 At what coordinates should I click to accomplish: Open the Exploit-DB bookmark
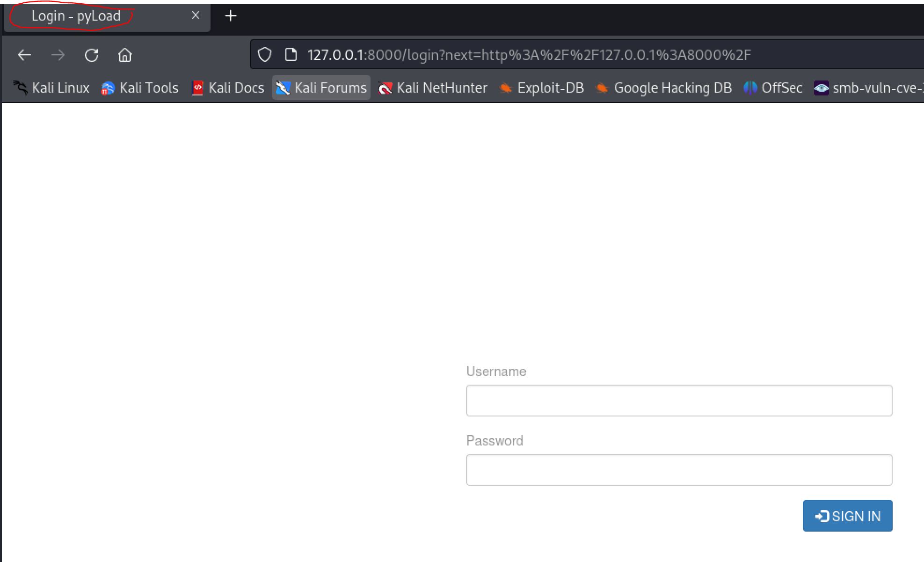click(542, 88)
